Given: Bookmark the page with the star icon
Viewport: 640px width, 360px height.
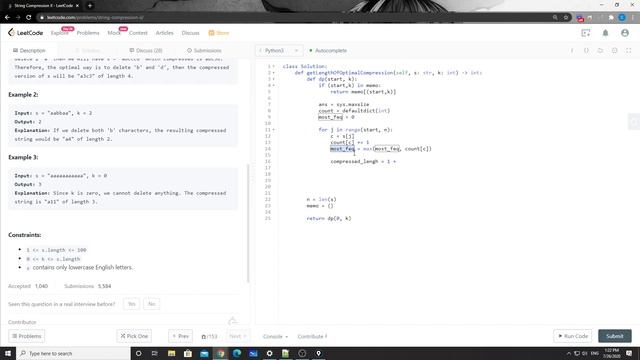Looking at the screenshot, I should 566,18.
